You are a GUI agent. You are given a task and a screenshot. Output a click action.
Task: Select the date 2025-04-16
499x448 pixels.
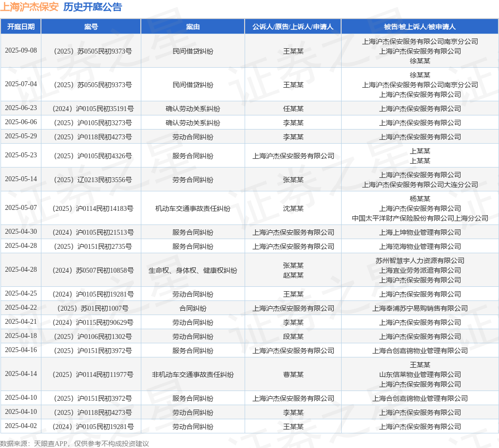[20, 350]
